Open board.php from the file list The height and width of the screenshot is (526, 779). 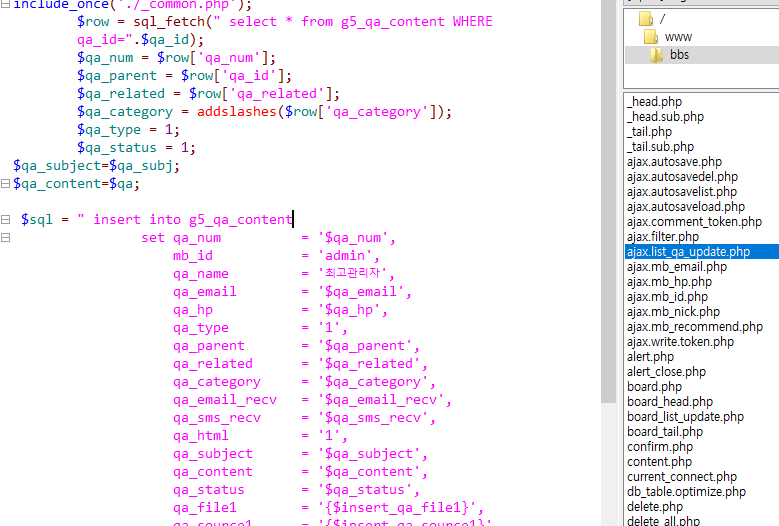[654, 387]
